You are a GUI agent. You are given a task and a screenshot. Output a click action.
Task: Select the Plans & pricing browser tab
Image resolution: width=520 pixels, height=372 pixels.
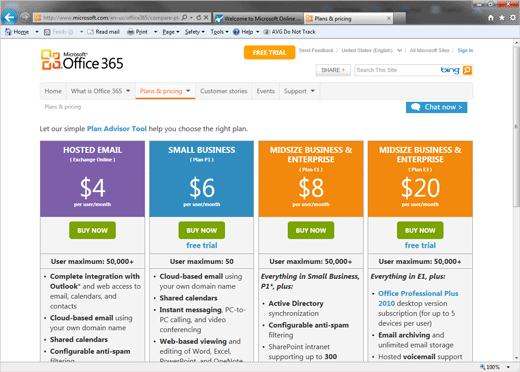click(x=348, y=18)
